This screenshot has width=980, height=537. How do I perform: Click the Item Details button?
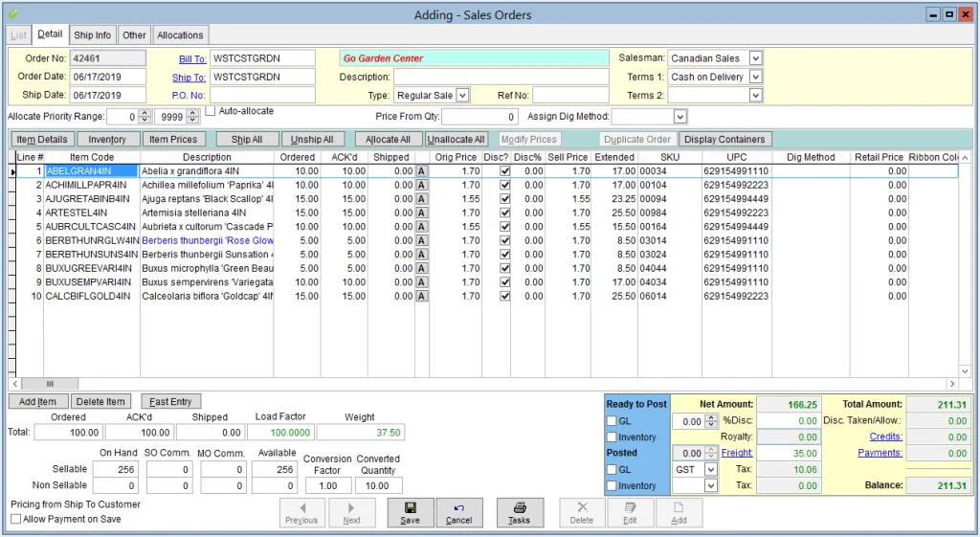coord(42,140)
